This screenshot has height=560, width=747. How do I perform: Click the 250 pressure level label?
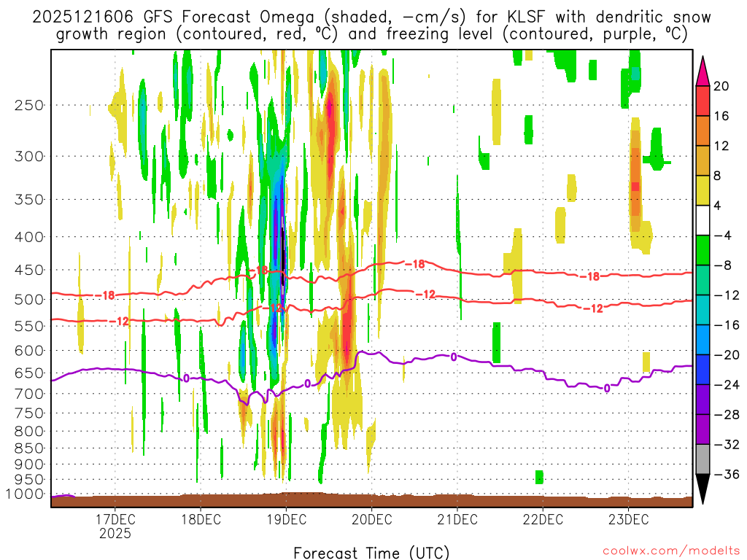click(x=29, y=105)
